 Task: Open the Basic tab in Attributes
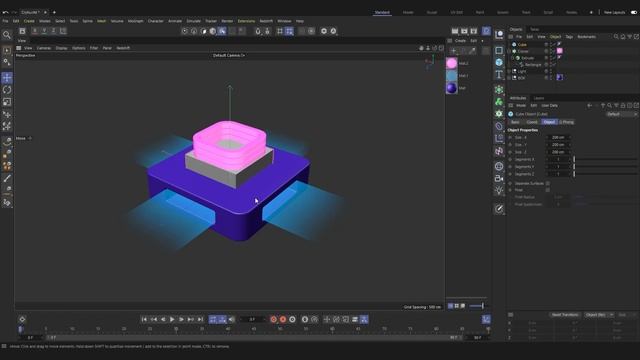515,122
